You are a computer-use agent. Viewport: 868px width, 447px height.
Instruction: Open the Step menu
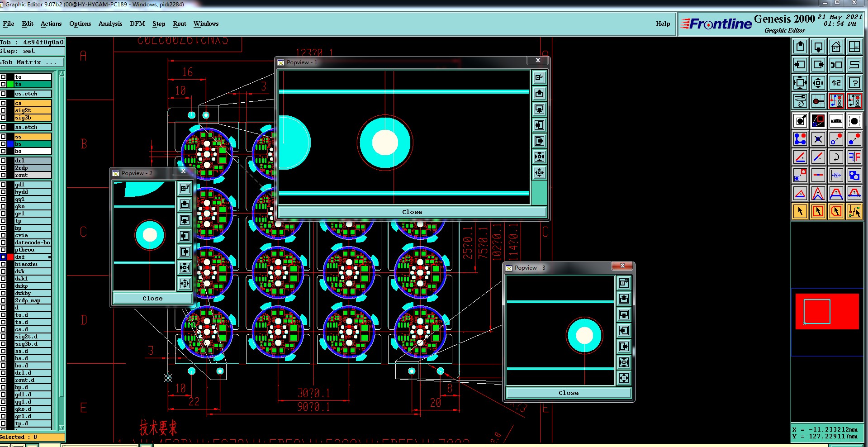[159, 24]
